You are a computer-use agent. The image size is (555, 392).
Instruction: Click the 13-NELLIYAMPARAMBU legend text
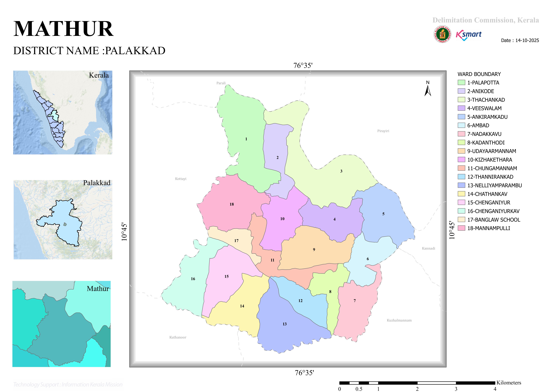coord(495,185)
